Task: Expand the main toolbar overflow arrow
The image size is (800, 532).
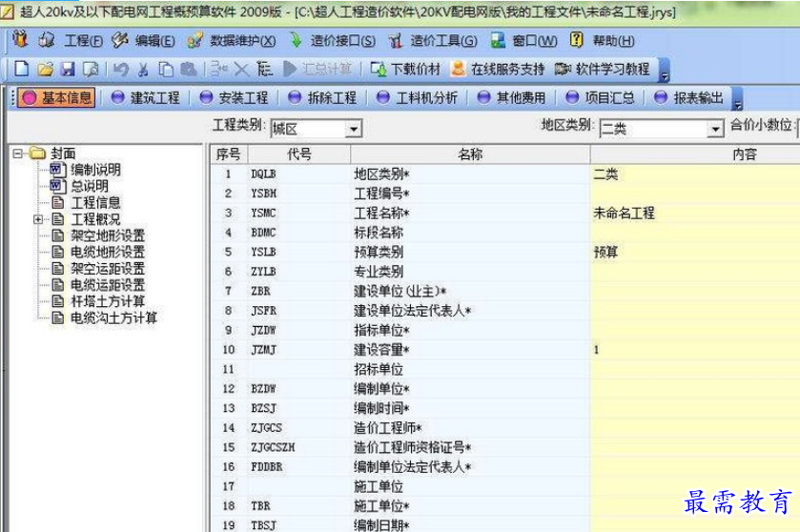Action: pyautogui.click(x=665, y=71)
